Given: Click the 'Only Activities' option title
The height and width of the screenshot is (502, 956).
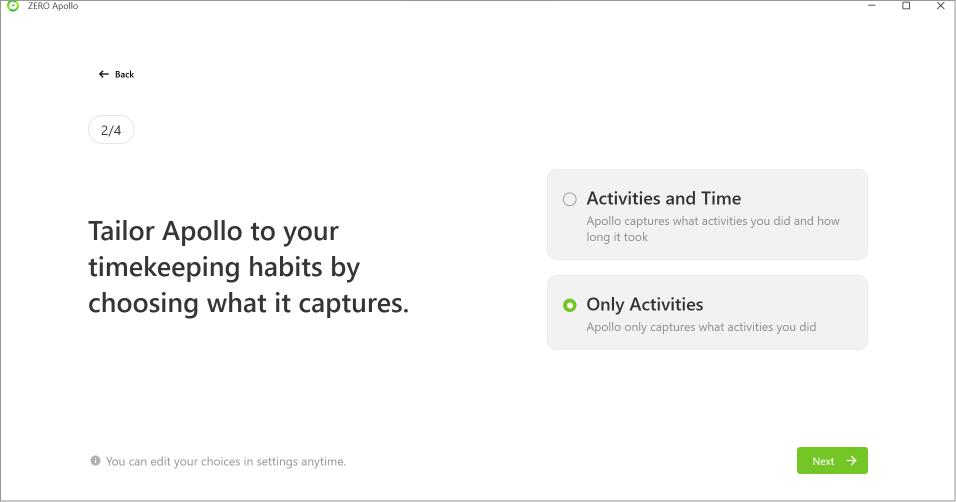Looking at the screenshot, I should point(644,304).
